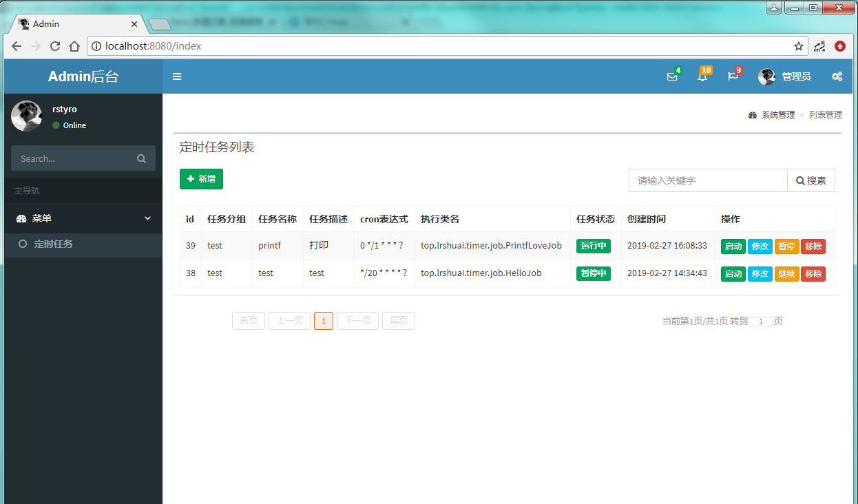
Task: Bookmark the page with the star icon
Action: tap(798, 46)
